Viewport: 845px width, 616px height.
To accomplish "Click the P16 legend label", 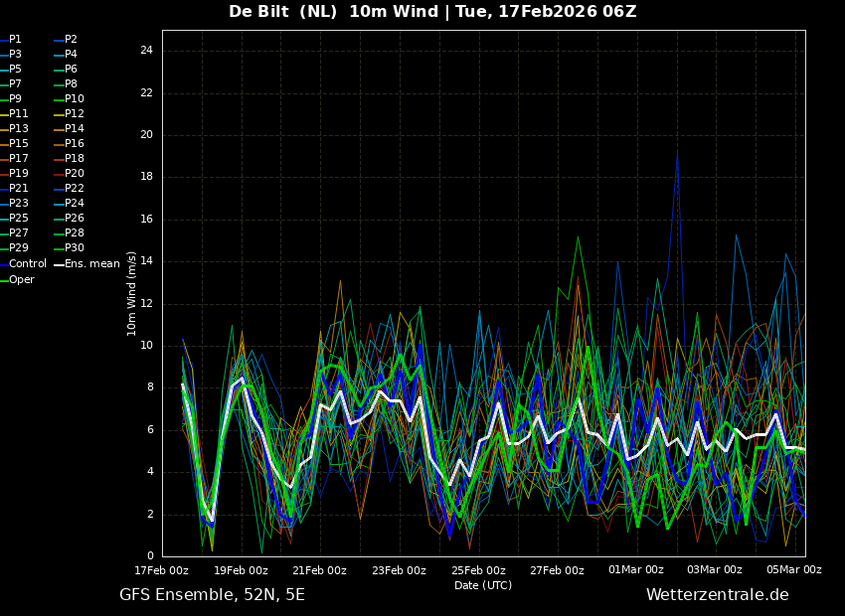I will click(x=74, y=144).
